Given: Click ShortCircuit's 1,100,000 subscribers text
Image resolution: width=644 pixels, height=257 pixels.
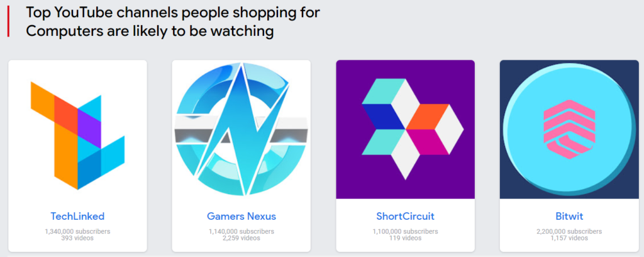Looking at the screenshot, I should pos(406,232).
